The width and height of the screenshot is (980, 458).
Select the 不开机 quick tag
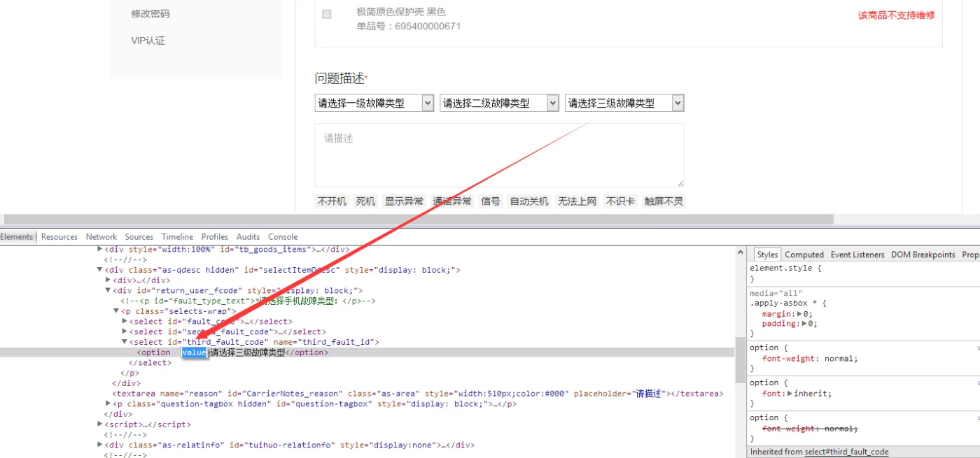332,201
